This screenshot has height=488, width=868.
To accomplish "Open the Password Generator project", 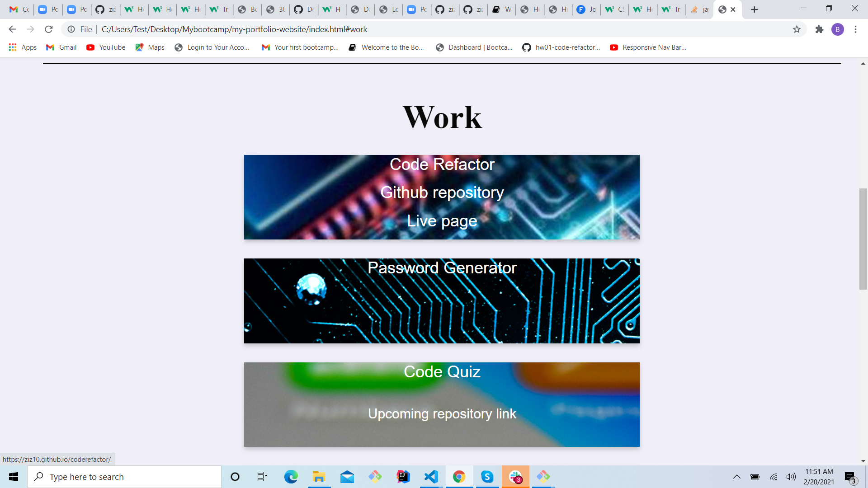I will tap(442, 268).
